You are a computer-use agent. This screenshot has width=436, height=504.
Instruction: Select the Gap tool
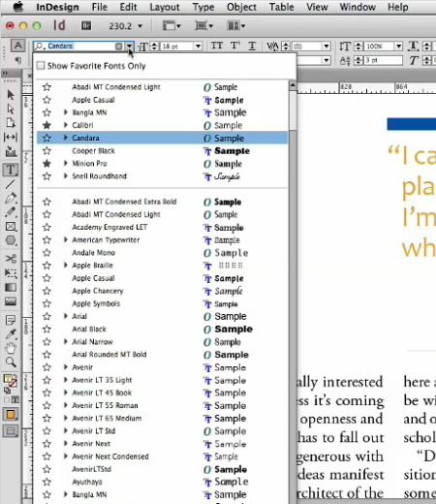point(11,137)
